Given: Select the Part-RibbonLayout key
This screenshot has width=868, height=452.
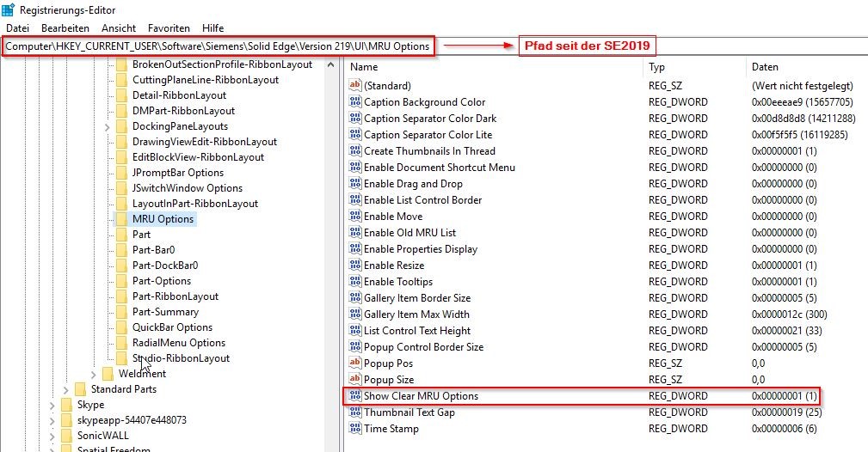Looking at the screenshot, I should (175, 296).
